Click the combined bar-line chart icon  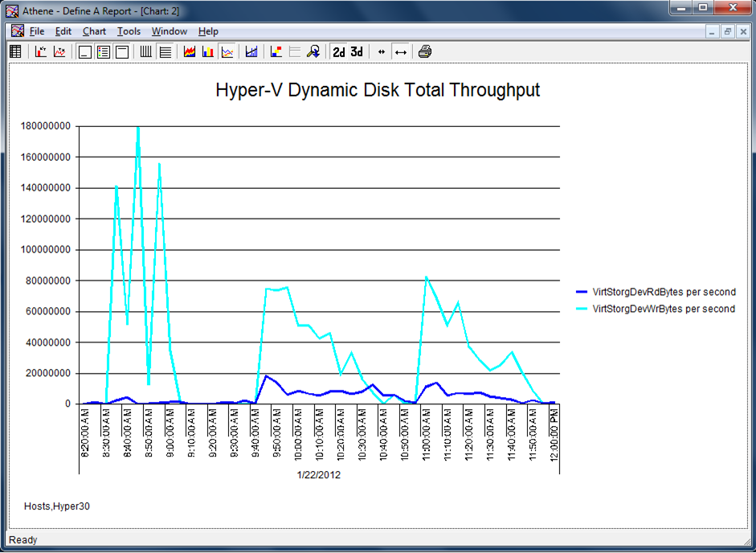pos(251,51)
